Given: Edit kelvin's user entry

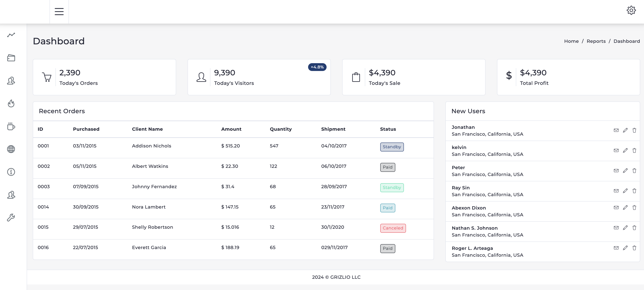Looking at the screenshot, I should click(625, 150).
